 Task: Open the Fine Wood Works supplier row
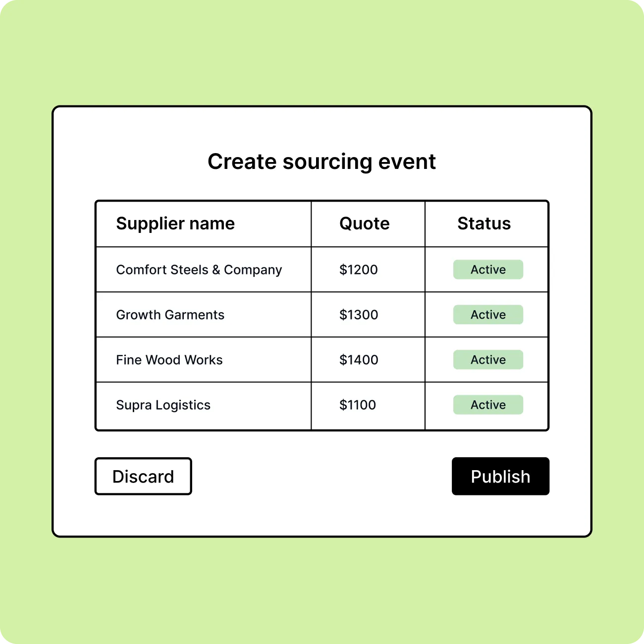pyautogui.click(x=322, y=360)
